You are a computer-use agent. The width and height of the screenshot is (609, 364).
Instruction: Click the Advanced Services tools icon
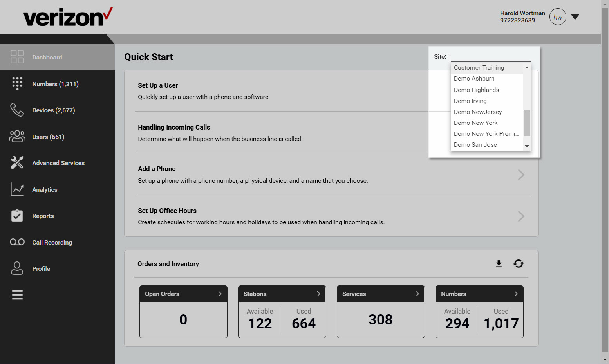point(17,162)
